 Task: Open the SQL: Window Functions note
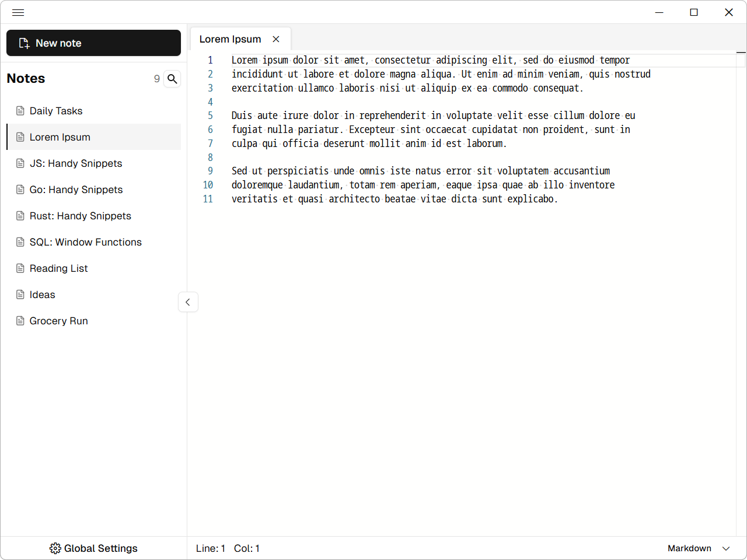(94, 242)
